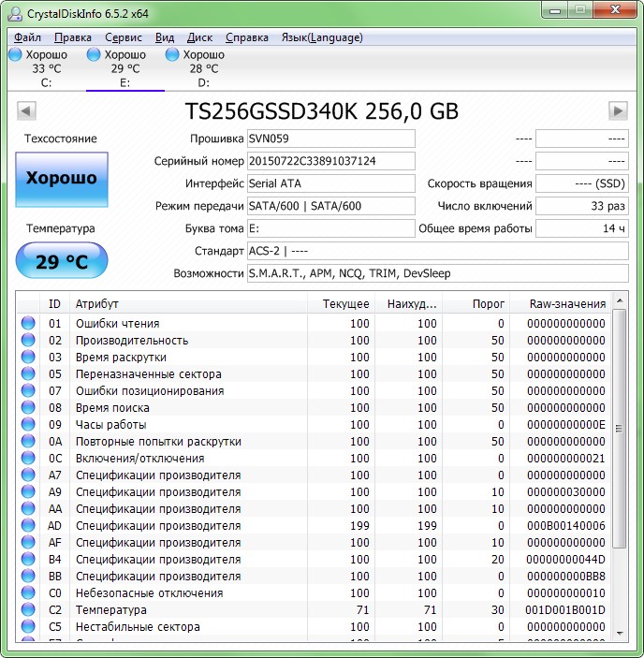644x658 pixels.
Task: Open the Язык(Language) menu
Action: [x=322, y=37]
